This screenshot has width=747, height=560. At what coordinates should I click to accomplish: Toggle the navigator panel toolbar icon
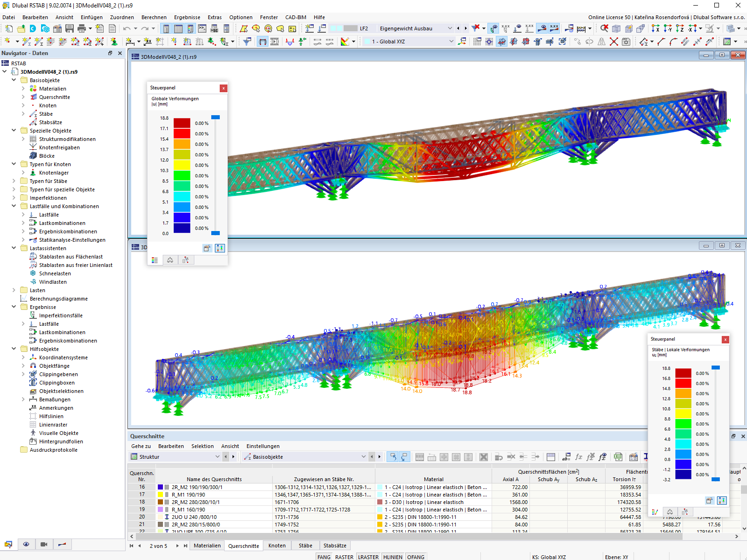point(166,28)
